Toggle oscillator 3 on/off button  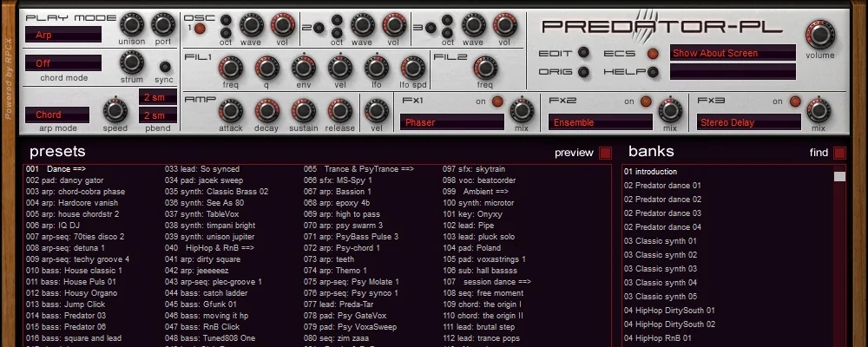(431, 28)
